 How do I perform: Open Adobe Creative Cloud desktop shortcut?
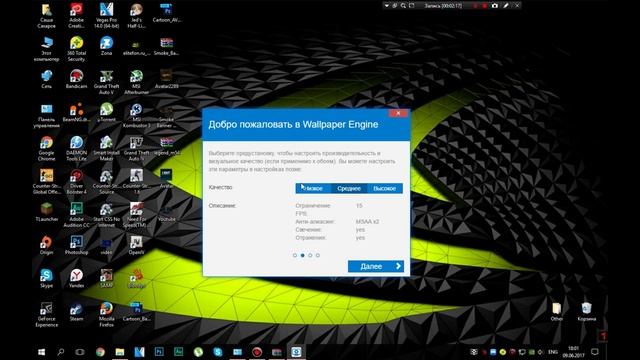76,15
